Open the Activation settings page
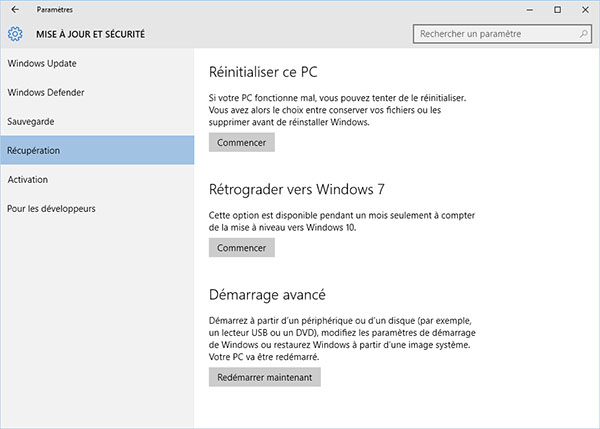The width and height of the screenshot is (600, 429). coord(28,179)
